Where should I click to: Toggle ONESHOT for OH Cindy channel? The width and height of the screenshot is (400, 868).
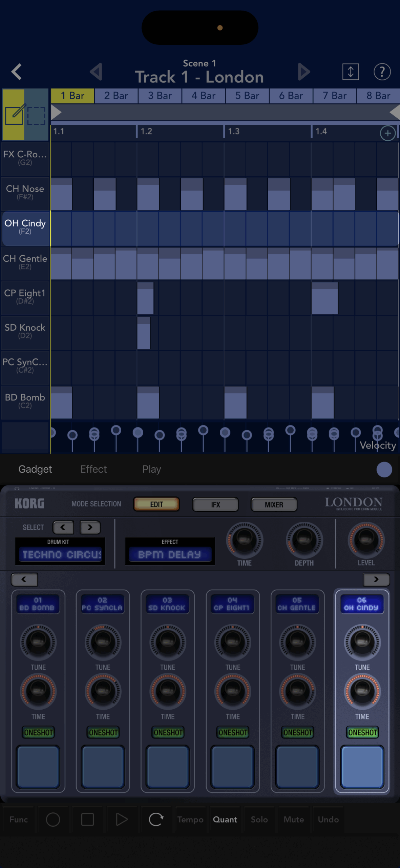tap(362, 732)
